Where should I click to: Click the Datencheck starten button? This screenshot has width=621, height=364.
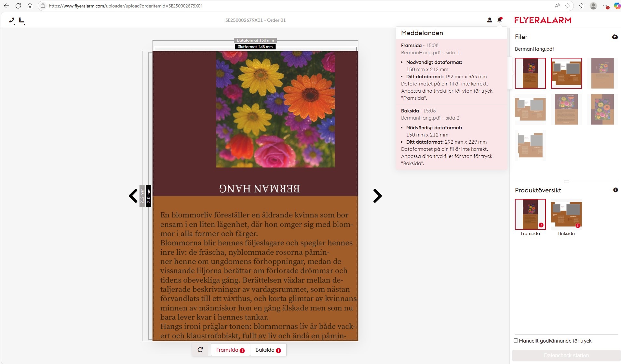(x=566, y=356)
